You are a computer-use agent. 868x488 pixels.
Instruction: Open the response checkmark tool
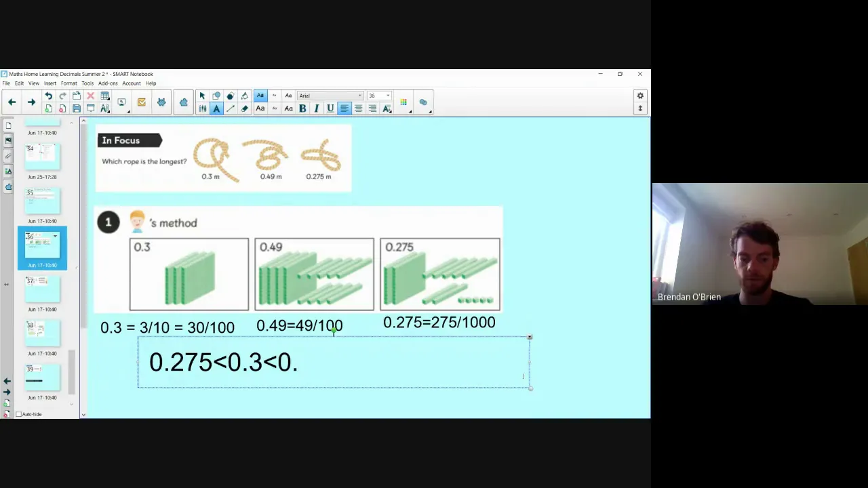point(141,102)
